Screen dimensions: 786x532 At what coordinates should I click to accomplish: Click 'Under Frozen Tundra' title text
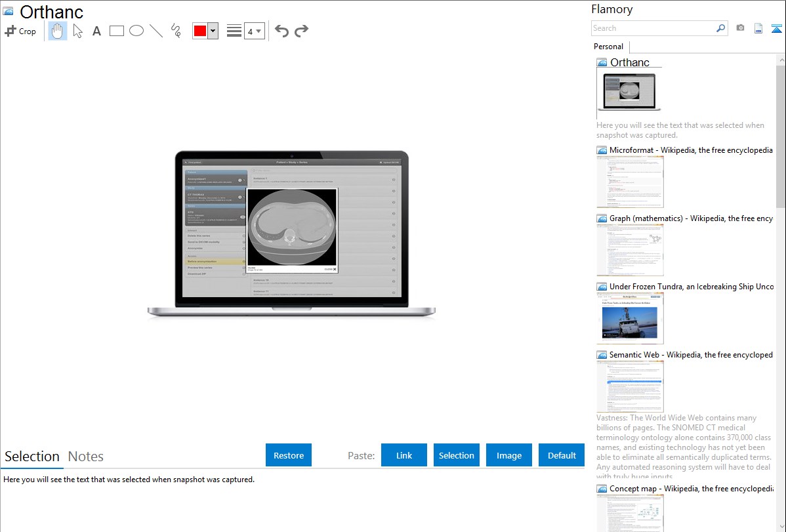click(x=692, y=286)
